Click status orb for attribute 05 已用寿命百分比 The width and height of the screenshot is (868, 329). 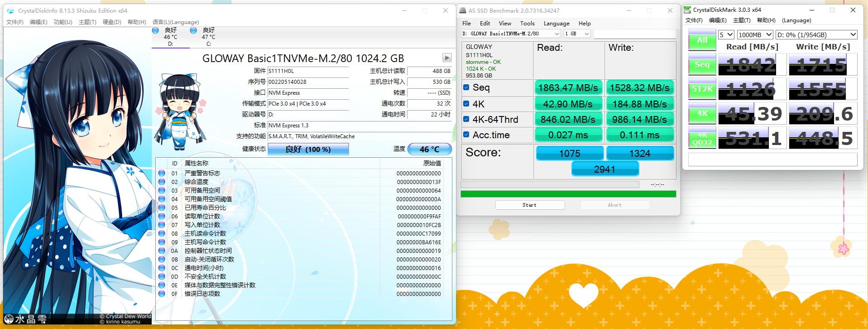pyautogui.click(x=162, y=208)
